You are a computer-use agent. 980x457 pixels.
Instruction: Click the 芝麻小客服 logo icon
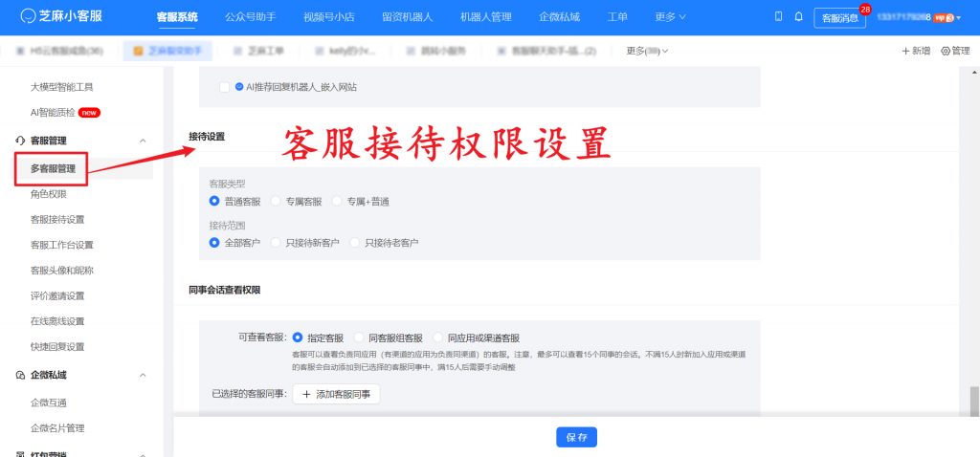coord(28,16)
